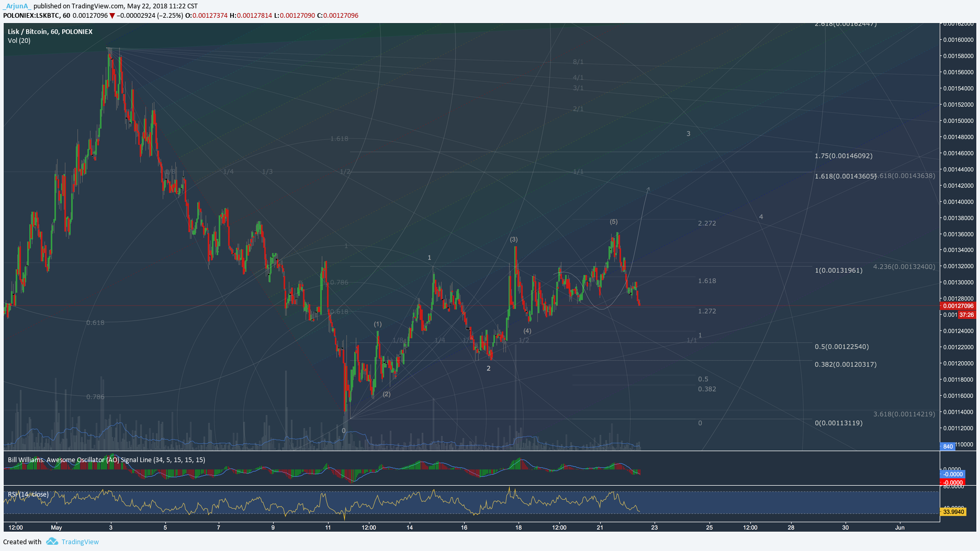The width and height of the screenshot is (980, 551).
Task: Click the price axis value 0.00160000
Action: pos(959,40)
